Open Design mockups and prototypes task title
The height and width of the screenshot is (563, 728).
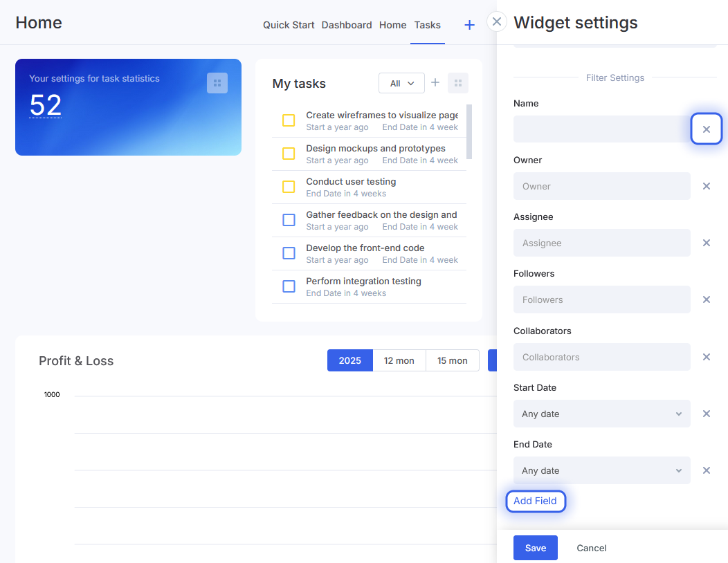tap(375, 149)
